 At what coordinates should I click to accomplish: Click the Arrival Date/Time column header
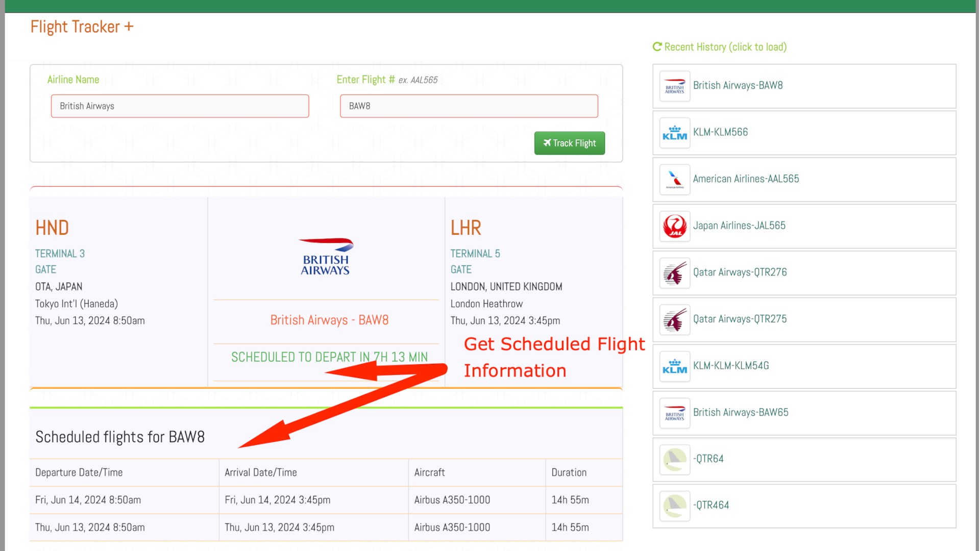point(261,472)
